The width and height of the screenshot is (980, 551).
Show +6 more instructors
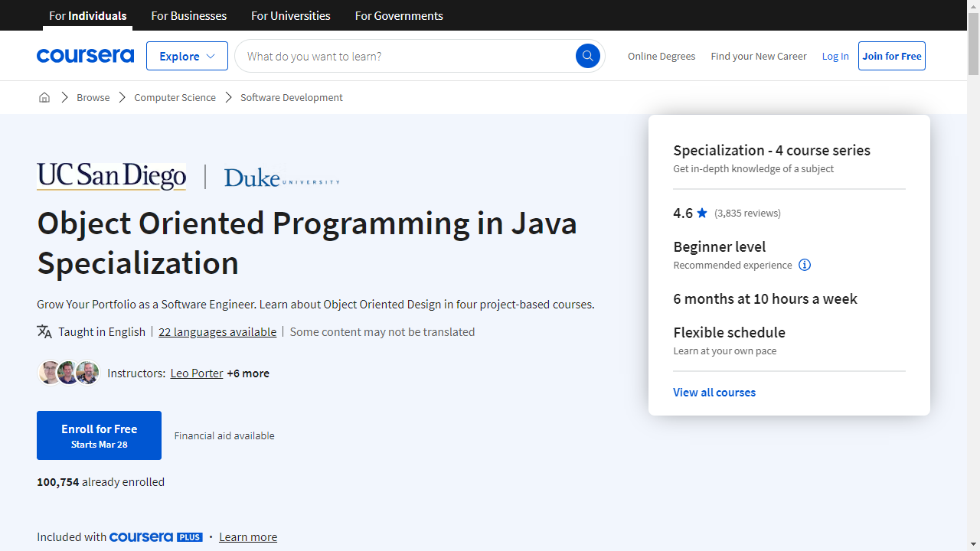point(248,373)
